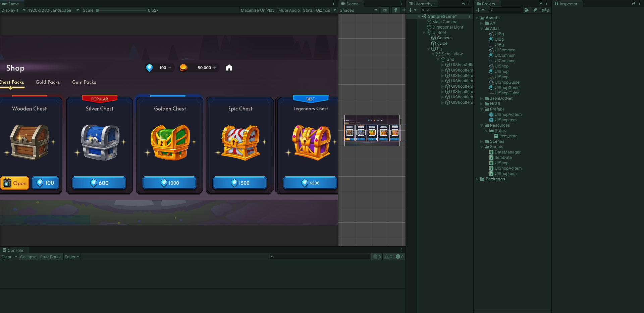Lock the Project panel with the padlock
The height and width of the screenshot is (313, 644).
click(541, 4)
